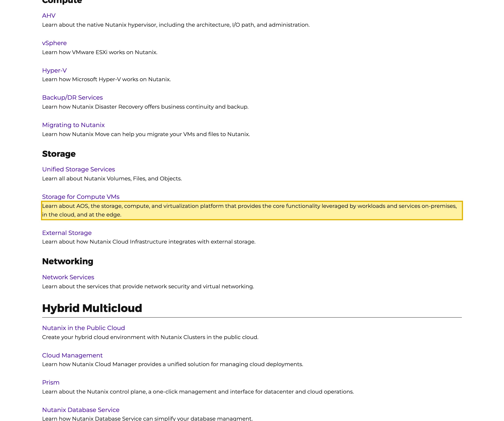Open the Prism link
Screen dimensions: 504x421
[x=51, y=382]
